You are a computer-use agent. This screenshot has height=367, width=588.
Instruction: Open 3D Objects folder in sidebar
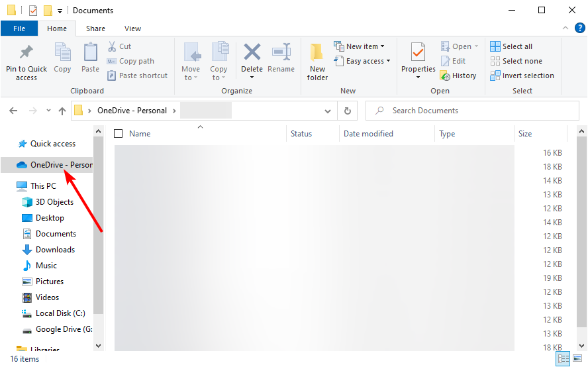click(x=48, y=202)
